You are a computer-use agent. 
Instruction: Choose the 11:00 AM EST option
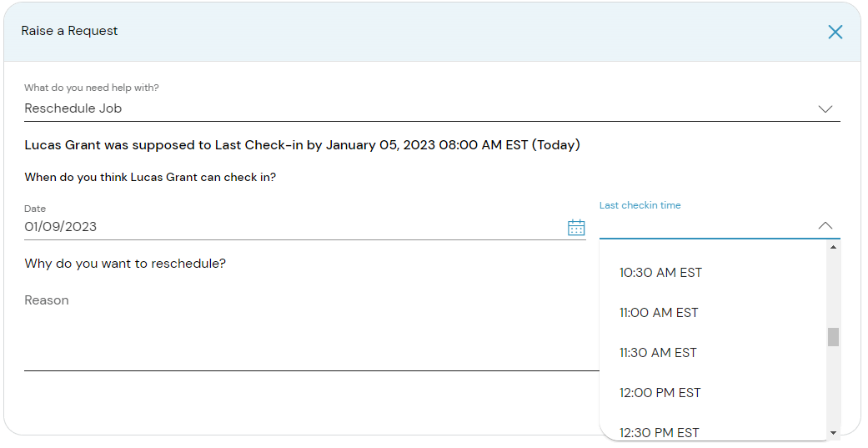pos(659,313)
